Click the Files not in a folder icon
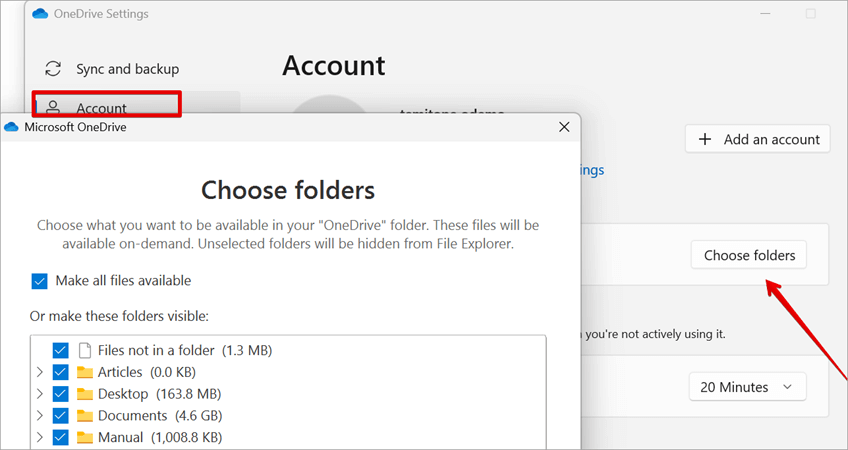 (84, 350)
